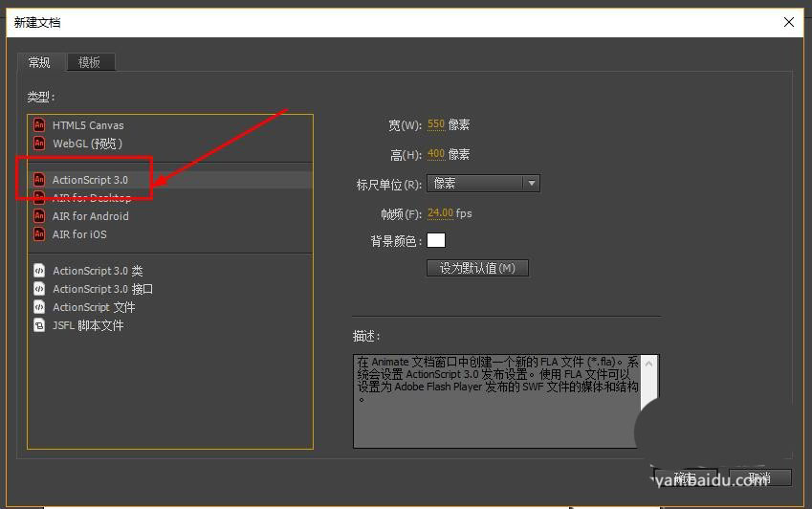This screenshot has height=509, width=812.
Task: Open the white 背景颜色 swatch
Action: 436,240
